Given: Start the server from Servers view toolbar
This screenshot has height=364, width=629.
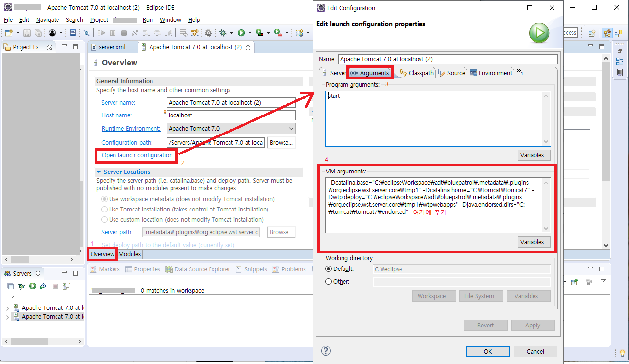Looking at the screenshot, I should tap(33, 286).
